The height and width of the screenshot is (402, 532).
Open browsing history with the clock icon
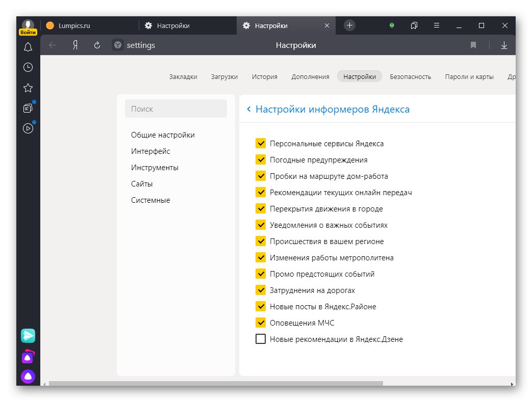coord(28,67)
